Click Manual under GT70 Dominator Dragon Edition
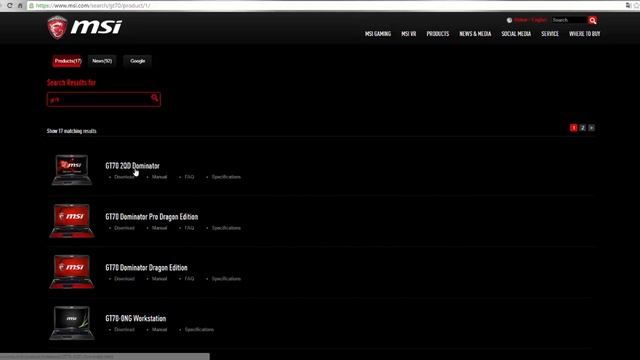 pos(159,279)
